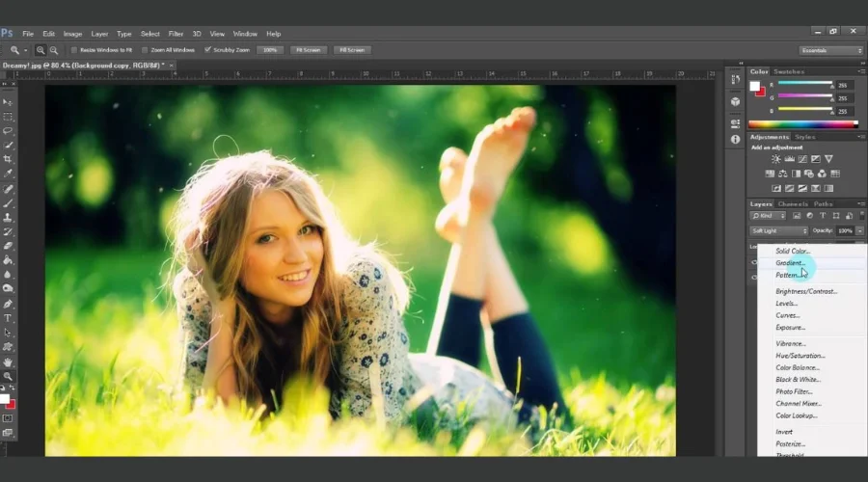Add Color Balance via scales icon

pyautogui.click(x=783, y=174)
